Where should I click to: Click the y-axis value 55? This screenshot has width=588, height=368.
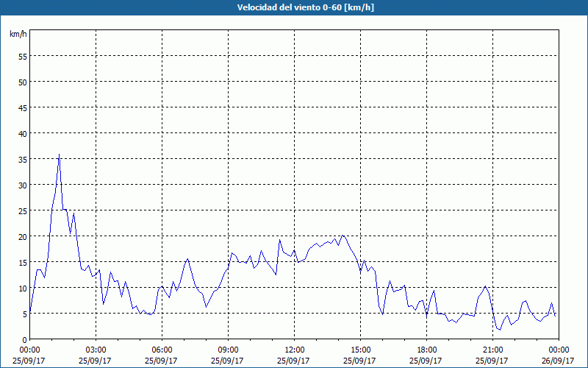click(x=23, y=57)
